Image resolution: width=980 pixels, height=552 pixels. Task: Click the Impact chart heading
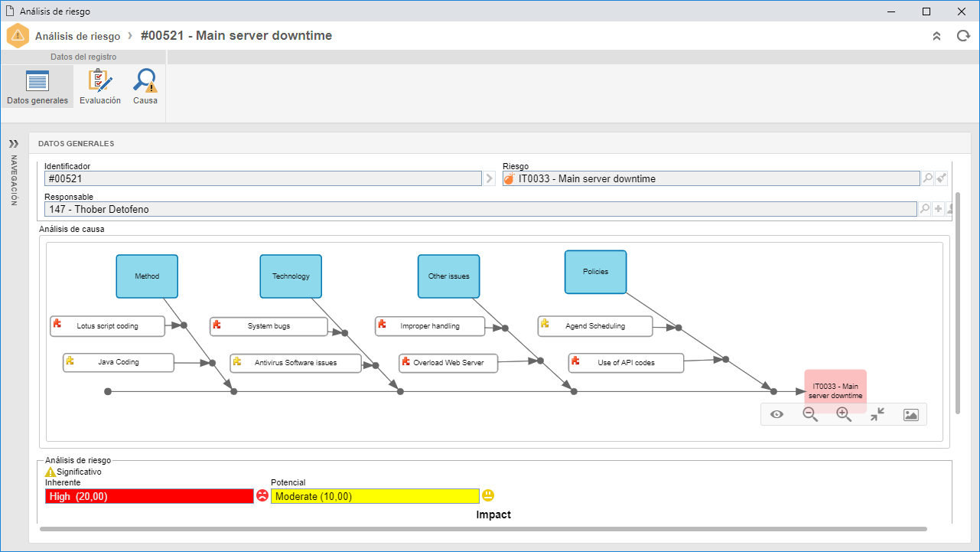(493, 514)
